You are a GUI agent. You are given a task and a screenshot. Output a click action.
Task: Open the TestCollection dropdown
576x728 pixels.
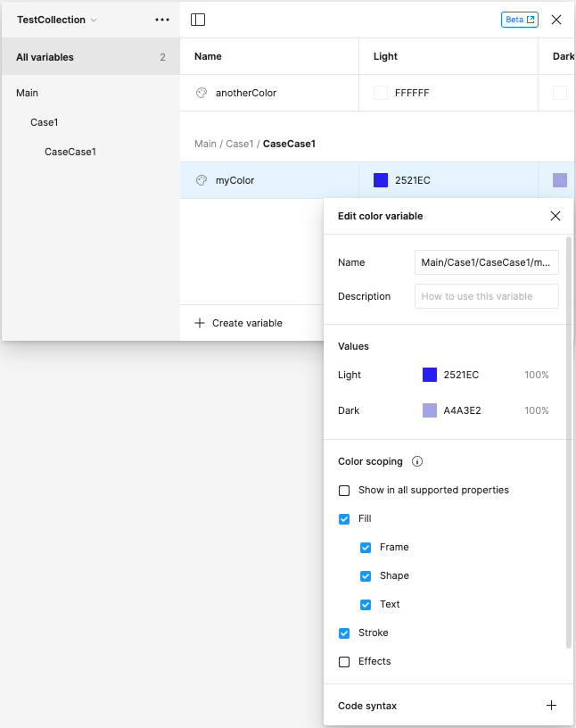click(57, 20)
